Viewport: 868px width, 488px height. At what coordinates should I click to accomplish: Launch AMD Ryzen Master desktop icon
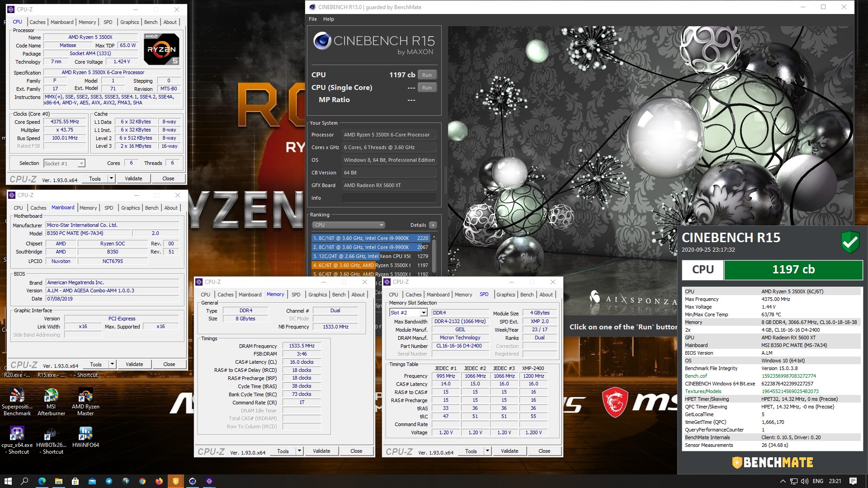click(85, 402)
